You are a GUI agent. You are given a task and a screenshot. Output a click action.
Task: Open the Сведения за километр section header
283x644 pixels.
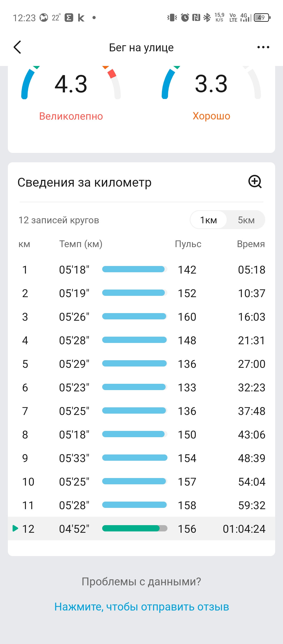tap(84, 182)
